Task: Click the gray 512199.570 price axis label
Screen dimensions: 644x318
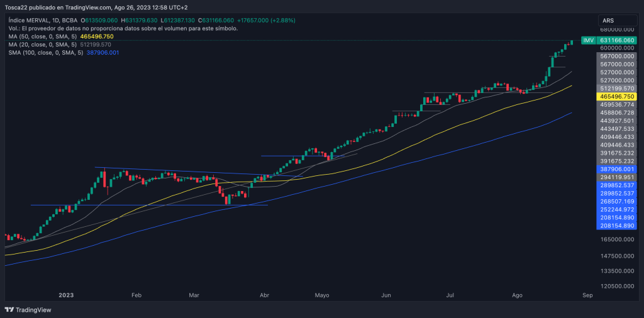Action: pos(616,89)
